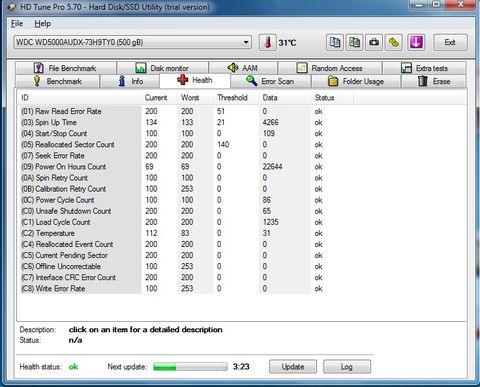Click the Next update progress bar
Viewport: 480px width, 387px height.
coord(190,367)
